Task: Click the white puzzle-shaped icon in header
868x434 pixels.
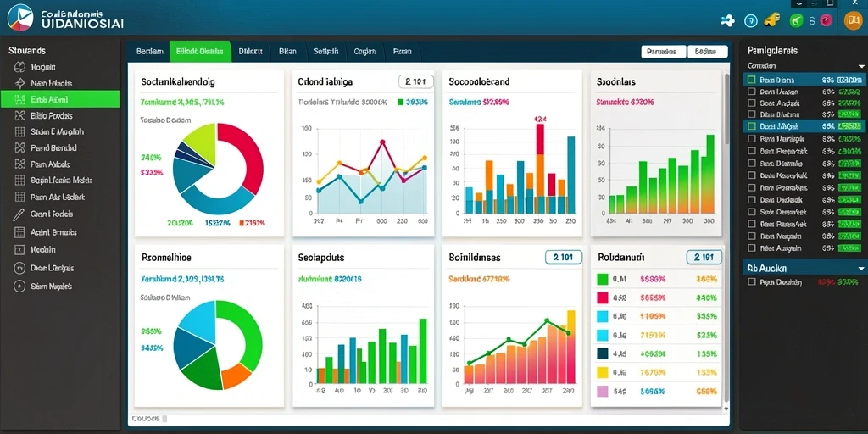Action: (727, 21)
